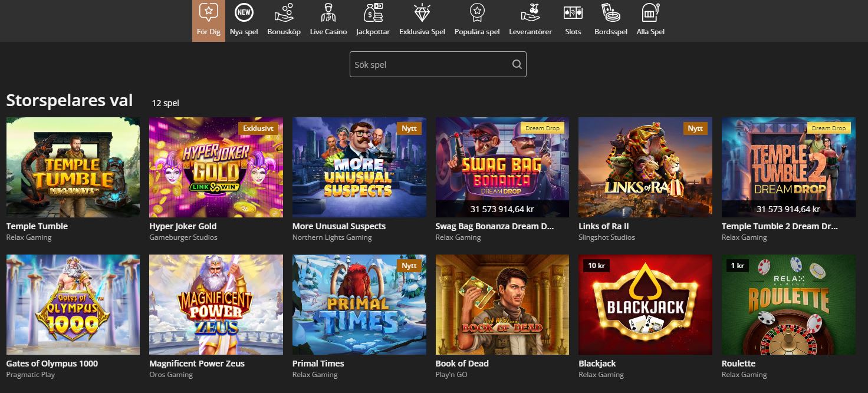This screenshot has width=868, height=393.
Task: Open the Gates of Olympus 1000 thumbnail
Action: pos(73,305)
